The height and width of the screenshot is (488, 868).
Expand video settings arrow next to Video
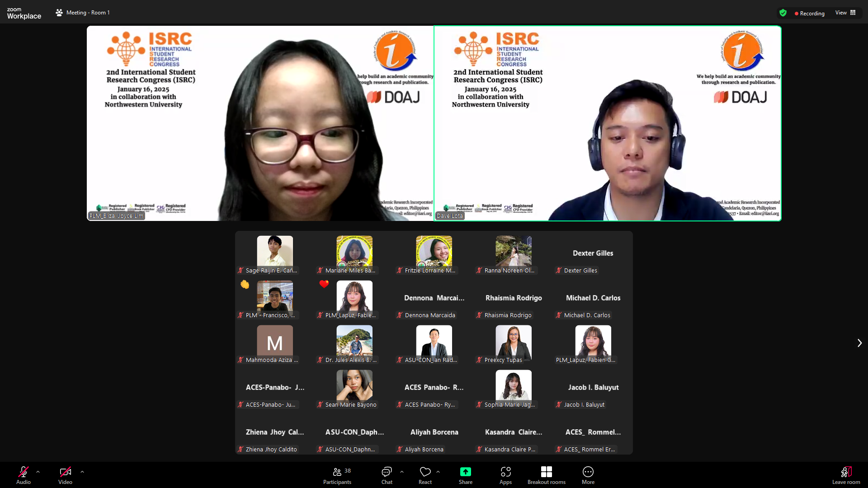pos(82,472)
